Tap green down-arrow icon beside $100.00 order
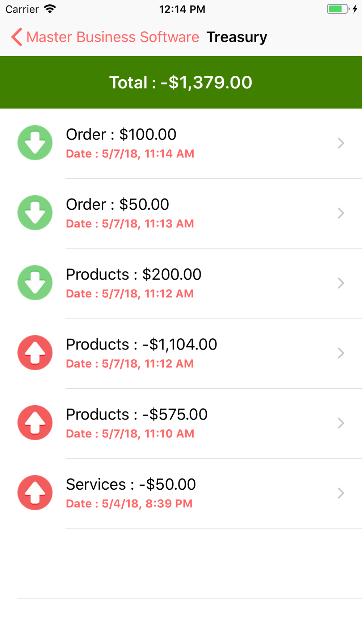 (x=35, y=143)
